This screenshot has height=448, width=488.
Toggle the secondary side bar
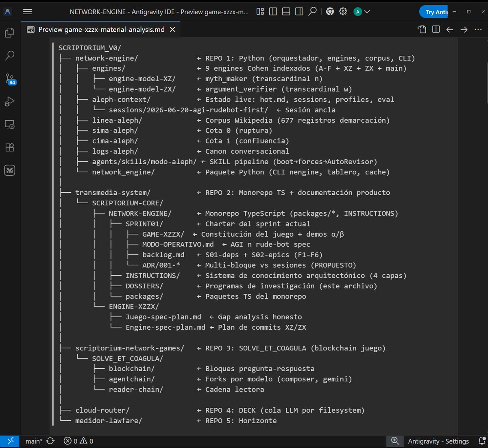(x=299, y=12)
